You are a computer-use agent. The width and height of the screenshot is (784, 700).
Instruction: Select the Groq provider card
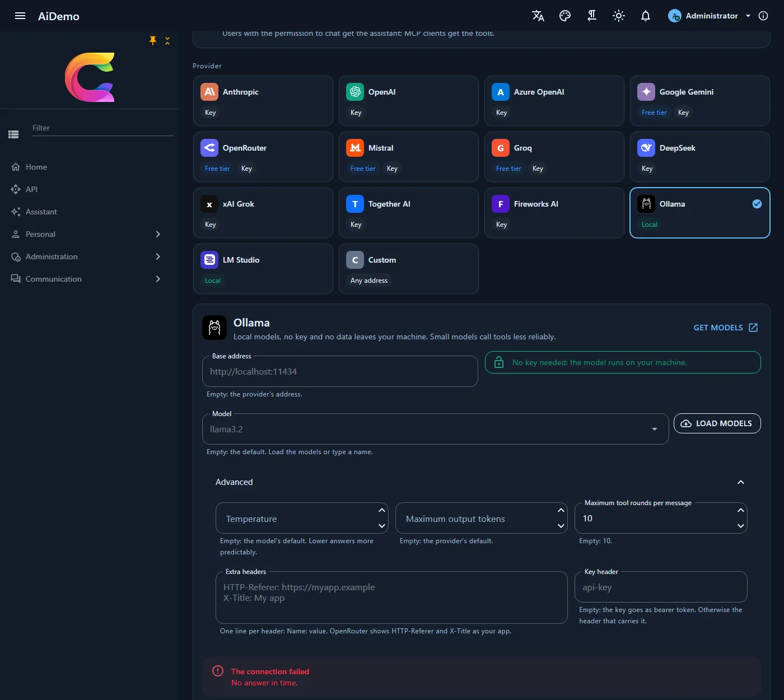coord(554,157)
